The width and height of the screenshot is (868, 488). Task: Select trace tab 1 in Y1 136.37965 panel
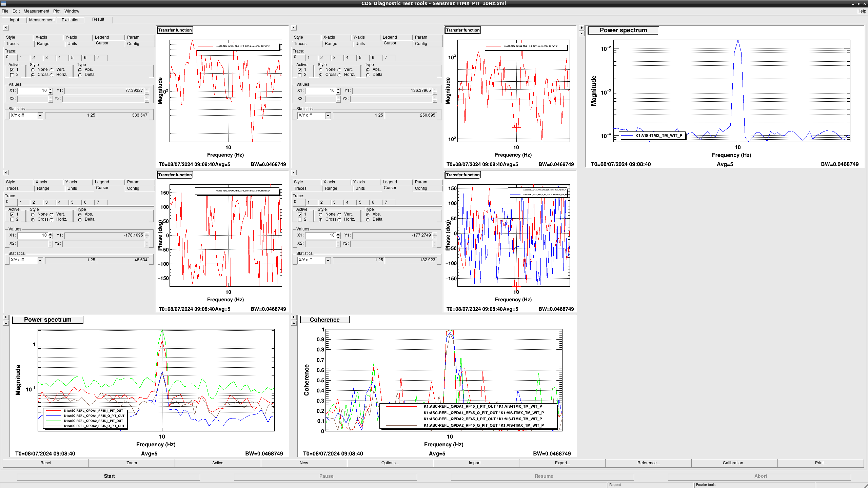(309, 58)
